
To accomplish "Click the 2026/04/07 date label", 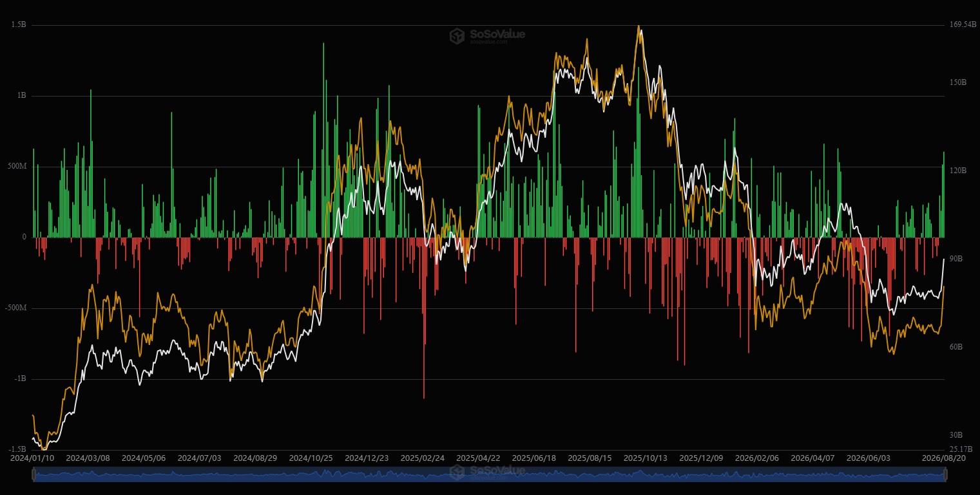I will 812,458.
